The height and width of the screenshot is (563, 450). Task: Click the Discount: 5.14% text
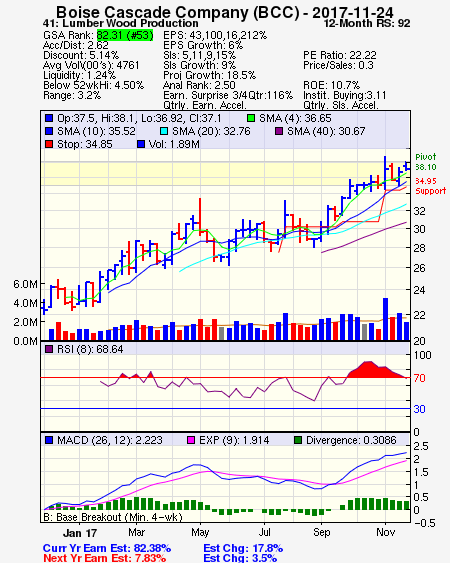[81, 55]
